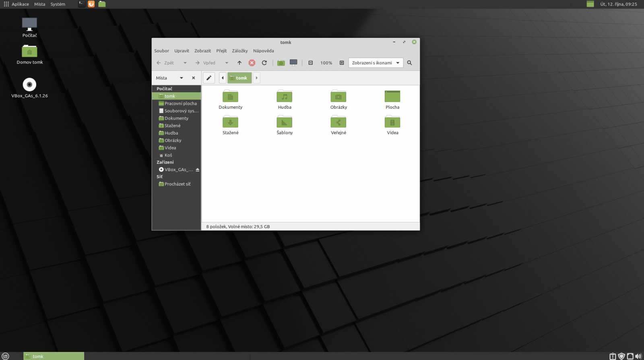The image size is (644, 360).
Task: Open the Záložky menu
Action: click(x=240, y=51)
